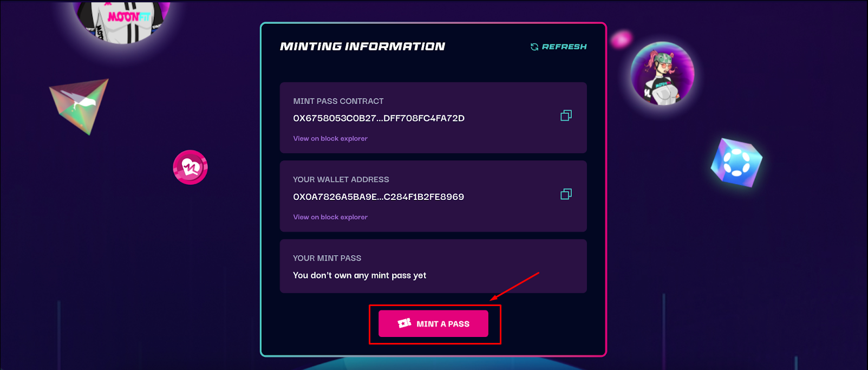The width and height of the screenshot is (868, 370).
Task: Open the MoonFit shirt avatar bubble
Action: (122, 21)
